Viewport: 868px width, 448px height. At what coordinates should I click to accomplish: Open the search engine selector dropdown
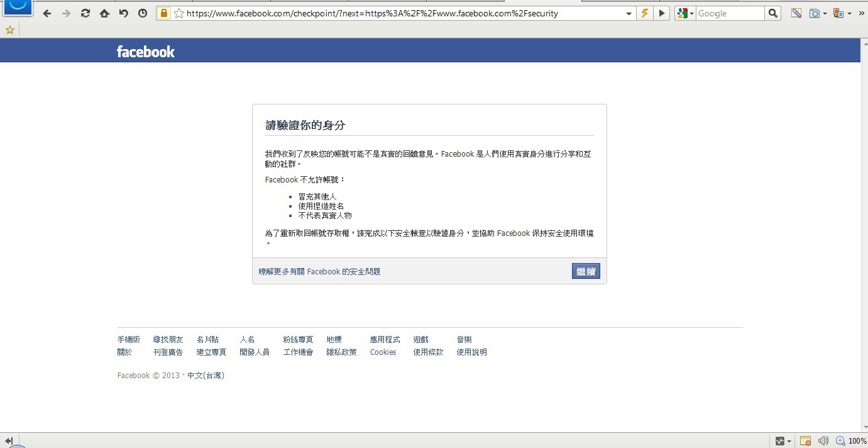pyautogui.click(x=692, y=13)
